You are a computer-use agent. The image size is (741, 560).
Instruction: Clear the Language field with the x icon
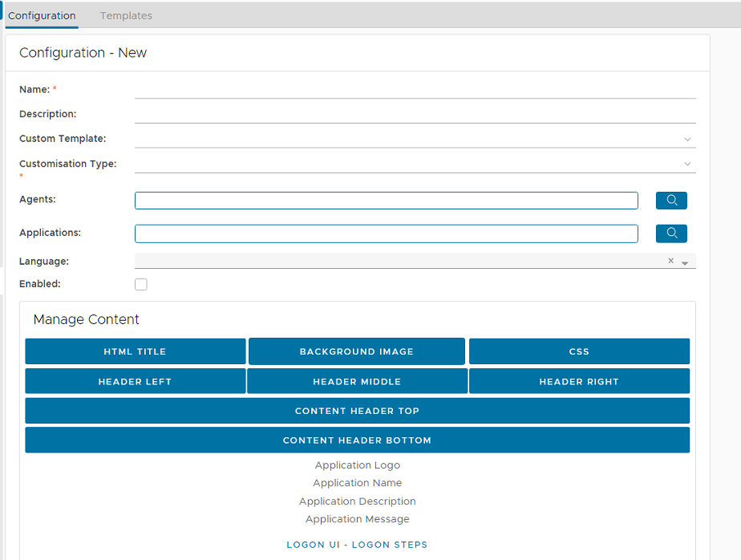point(670,261)
